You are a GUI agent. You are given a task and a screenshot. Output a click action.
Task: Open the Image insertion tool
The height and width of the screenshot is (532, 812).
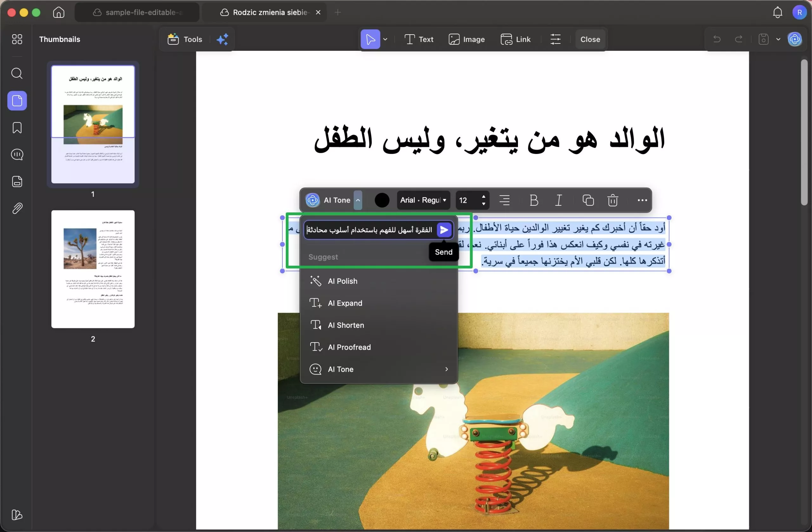pyautogui.click(x=467, y=39)
